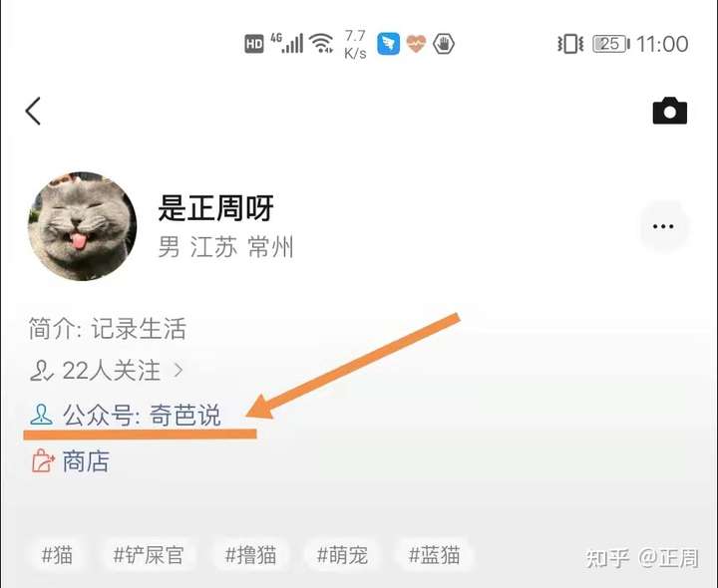Open the three-dot more options menu
The image size is (718, 588).
click(663, 226)
